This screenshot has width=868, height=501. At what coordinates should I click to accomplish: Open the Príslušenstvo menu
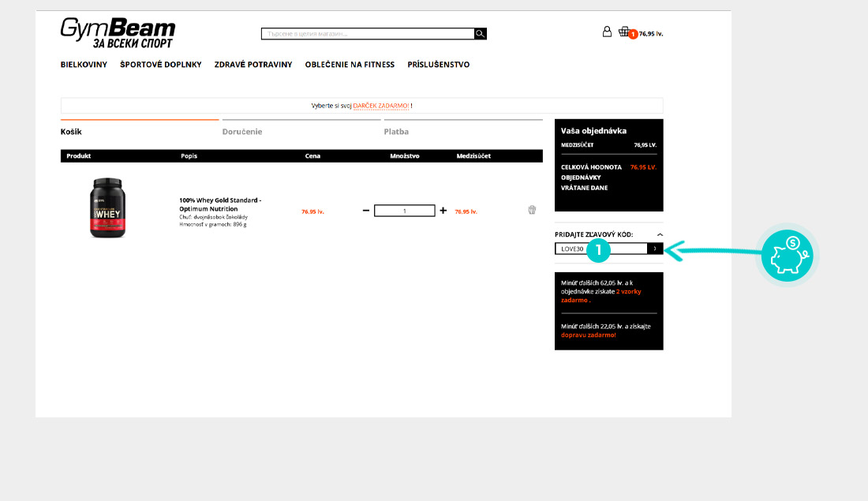[x=439, y=65]
